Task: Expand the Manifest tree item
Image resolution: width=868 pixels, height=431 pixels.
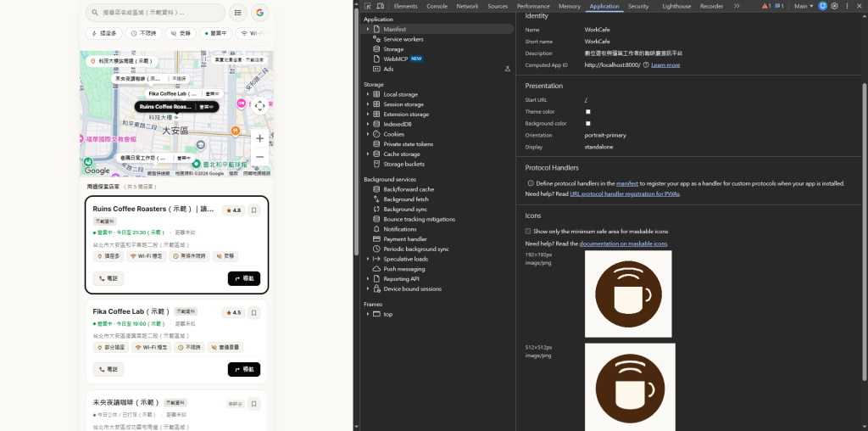Action: pos(368,29)
